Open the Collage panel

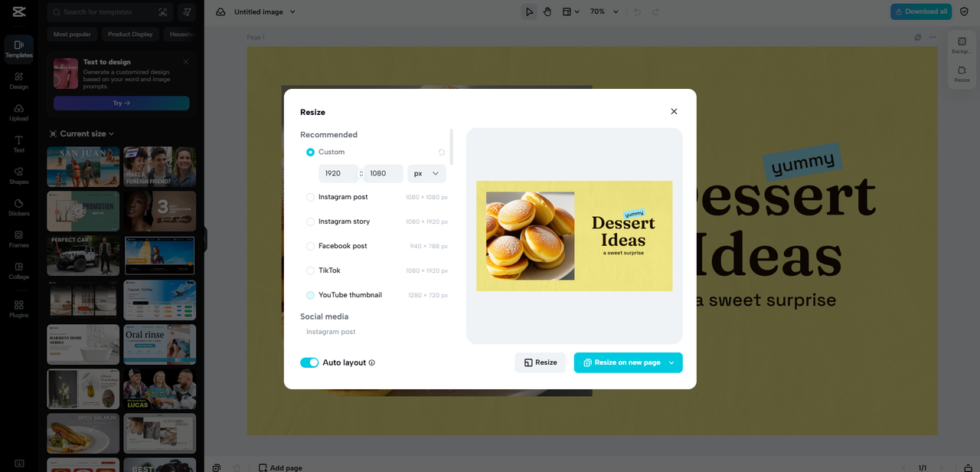pos(18,270)
